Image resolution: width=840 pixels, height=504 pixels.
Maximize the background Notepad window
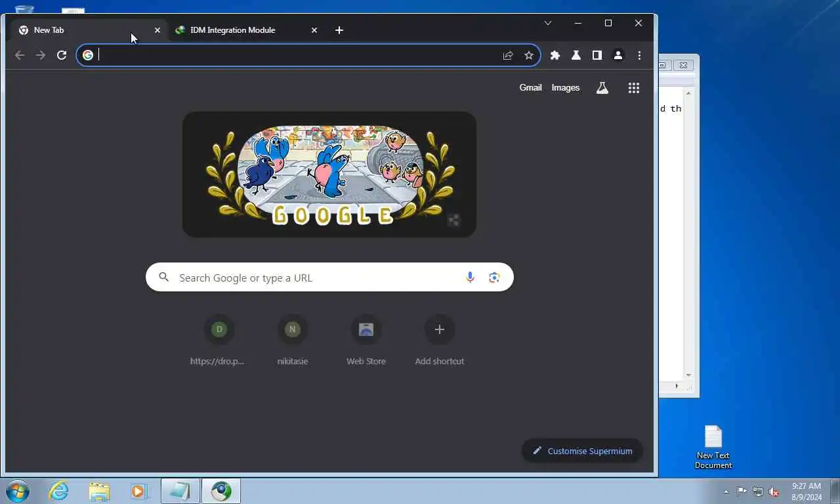point(663,65)
